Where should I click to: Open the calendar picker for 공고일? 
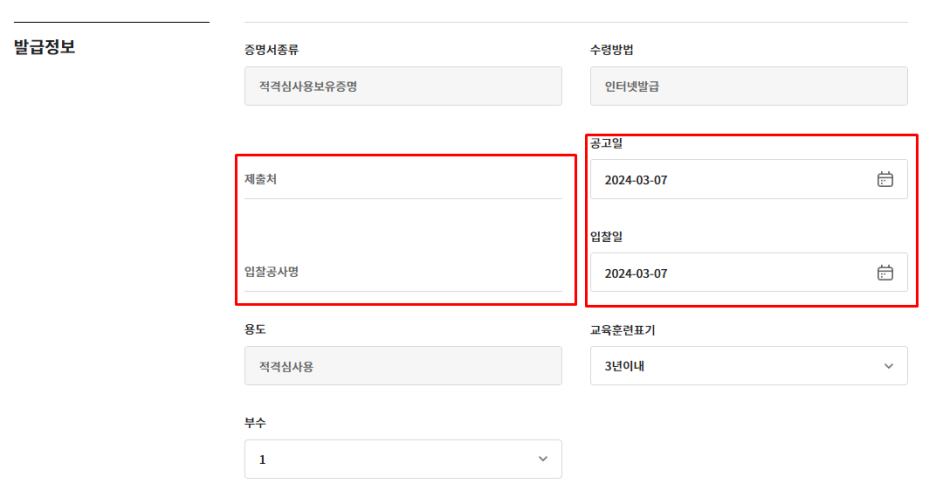click(x=884, y=180)
